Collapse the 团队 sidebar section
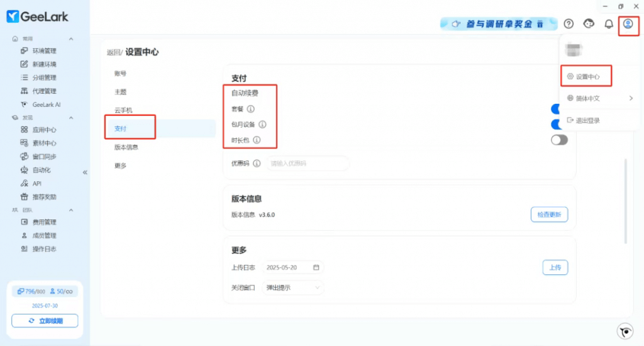The width and height of the screenshot is (644, 346). click(71, 209)
